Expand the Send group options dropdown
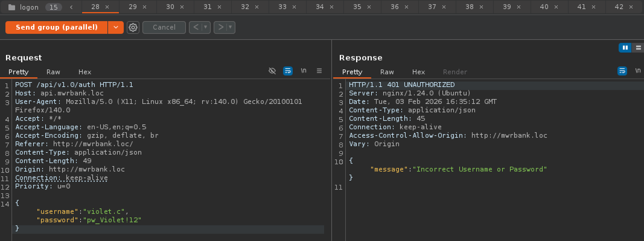 point(116,27)
